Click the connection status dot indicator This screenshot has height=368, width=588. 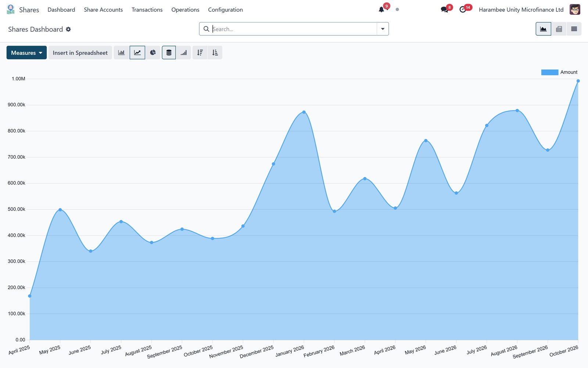(397, 10)
